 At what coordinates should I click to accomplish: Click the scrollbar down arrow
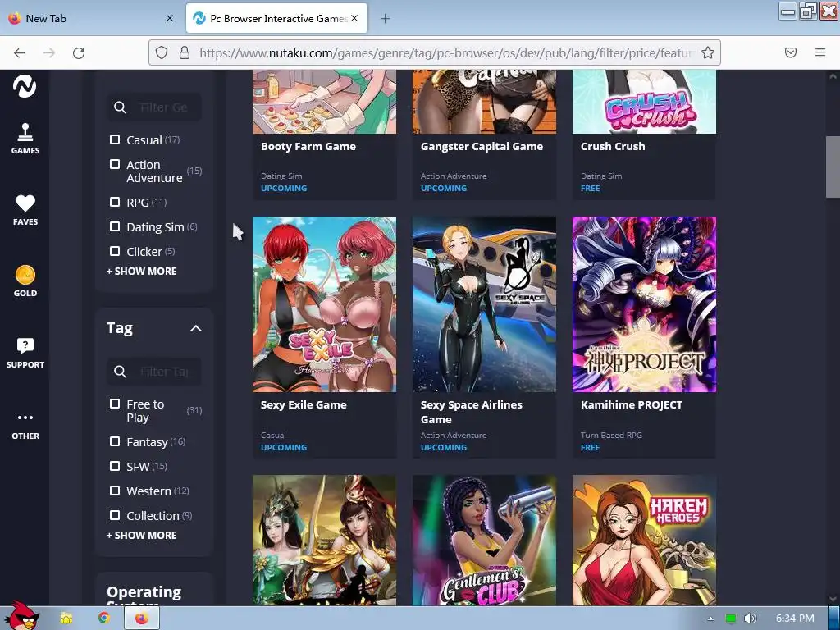pos(833,599)
